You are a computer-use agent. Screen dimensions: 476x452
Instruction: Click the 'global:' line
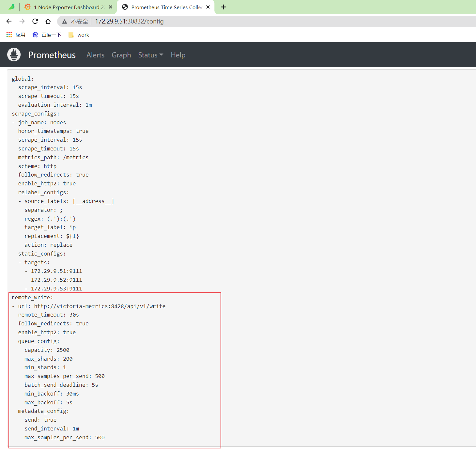[23, 79]
